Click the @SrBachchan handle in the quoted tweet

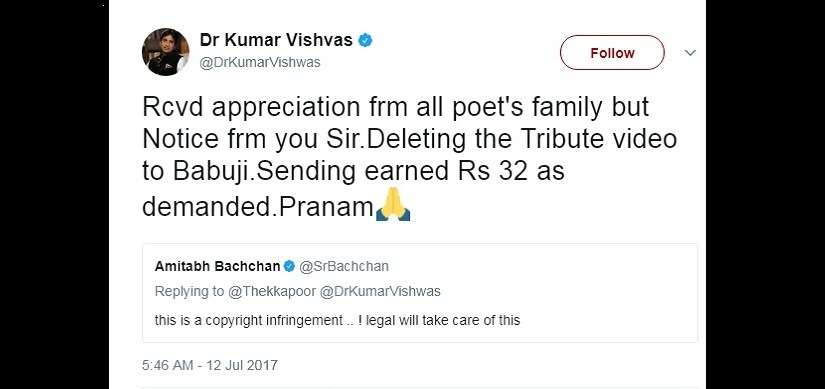coord(344,266)
